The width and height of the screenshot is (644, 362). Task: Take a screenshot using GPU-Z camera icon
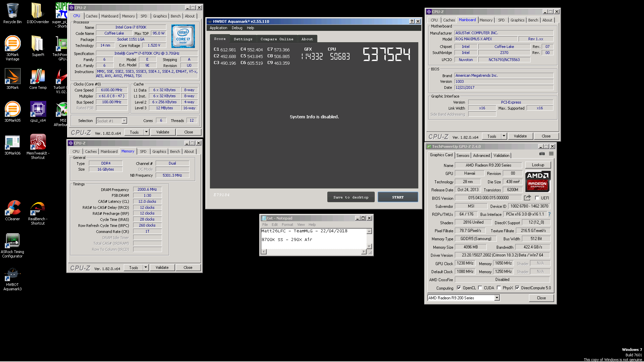coord(542,154)
